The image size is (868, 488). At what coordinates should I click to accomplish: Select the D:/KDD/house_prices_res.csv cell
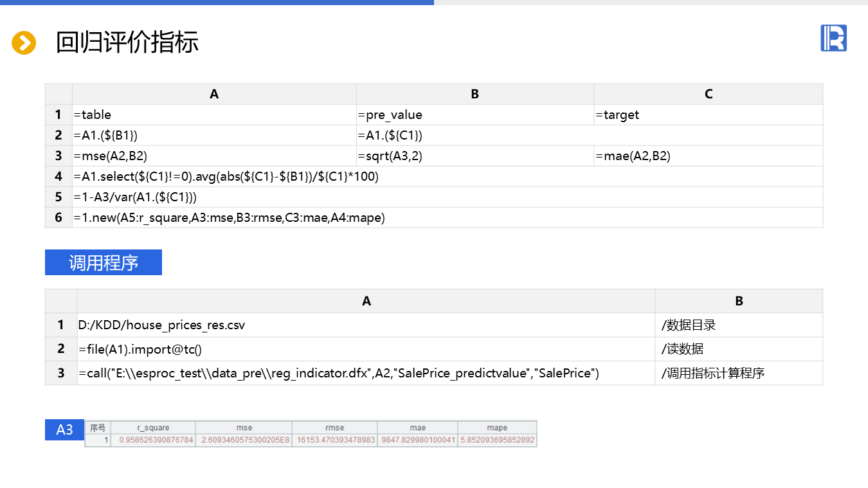coord(366,325)
